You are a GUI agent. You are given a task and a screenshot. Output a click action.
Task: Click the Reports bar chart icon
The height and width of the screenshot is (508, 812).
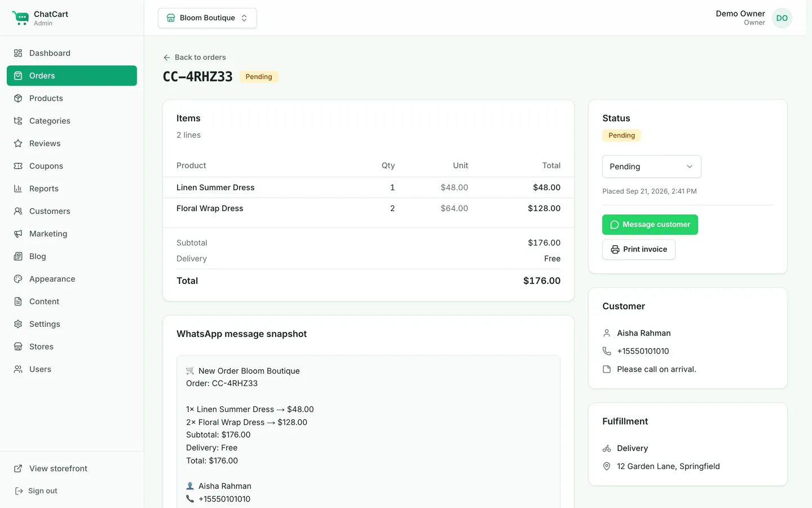(18, 189)
